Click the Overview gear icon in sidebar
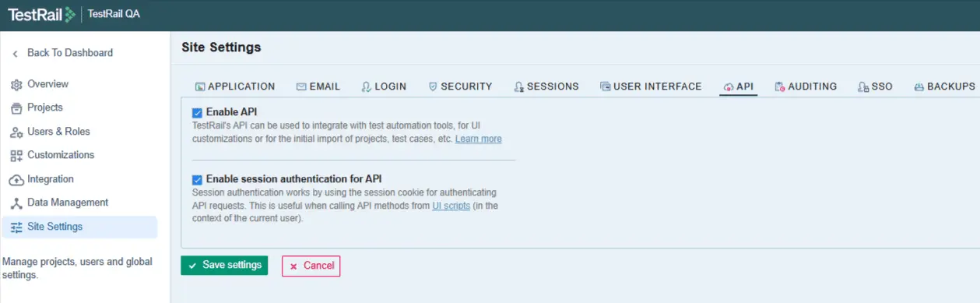This screenshot has width=980, height=303. [x=16, y=84]
